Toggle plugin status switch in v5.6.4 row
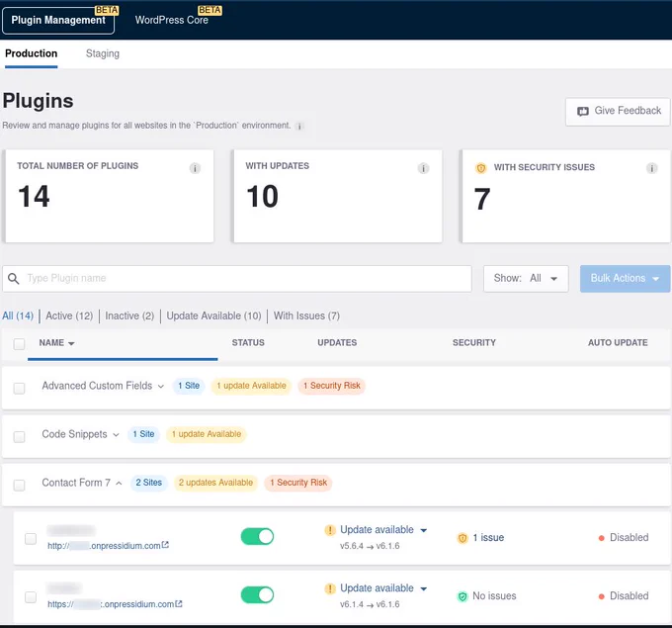 257,536
